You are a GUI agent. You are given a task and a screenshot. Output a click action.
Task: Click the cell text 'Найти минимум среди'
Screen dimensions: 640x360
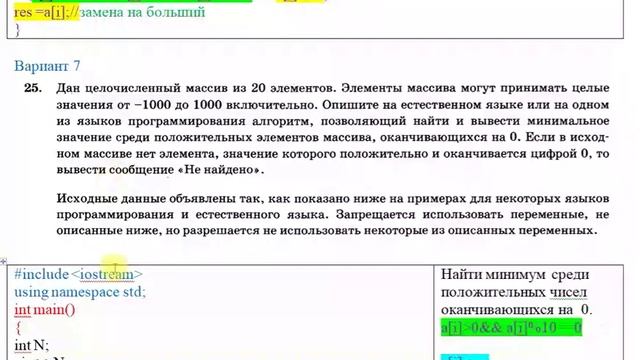click(515, 274)
